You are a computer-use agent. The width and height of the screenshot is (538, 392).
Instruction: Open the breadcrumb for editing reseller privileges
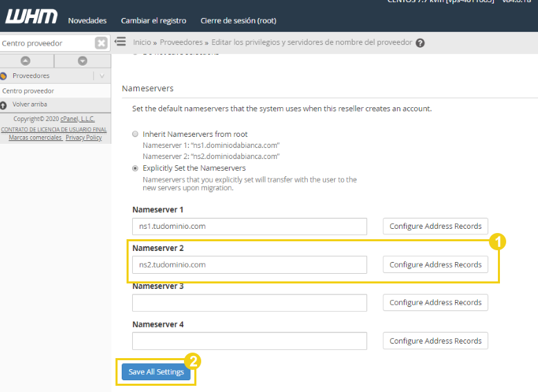click(312, 42)
